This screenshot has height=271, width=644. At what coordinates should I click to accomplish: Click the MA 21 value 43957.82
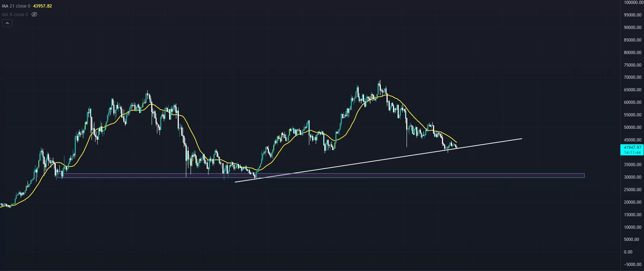point(43,6)
